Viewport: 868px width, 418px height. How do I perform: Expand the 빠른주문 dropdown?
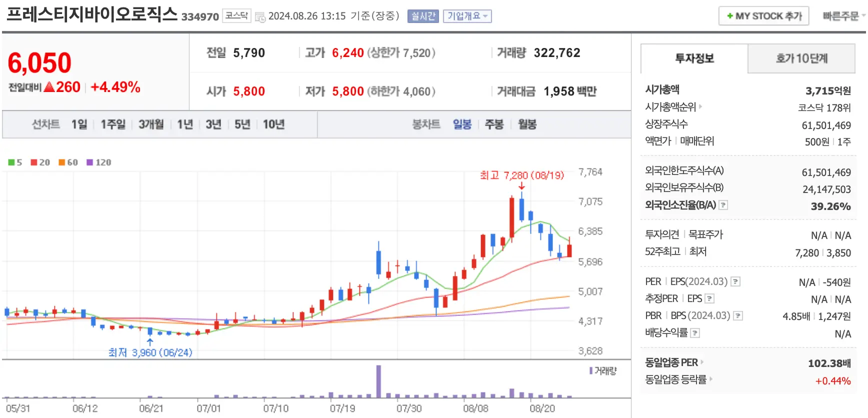(844, 16)
